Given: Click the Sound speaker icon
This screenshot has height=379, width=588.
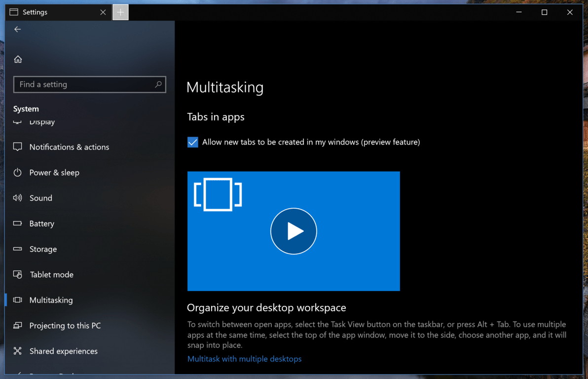Looking at the screenshot, I should coord(18,198).
